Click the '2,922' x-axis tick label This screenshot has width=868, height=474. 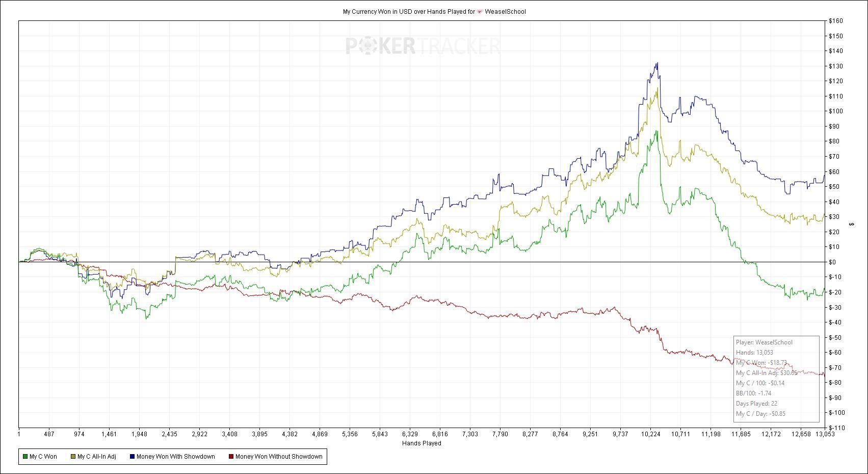click(199, 434)
